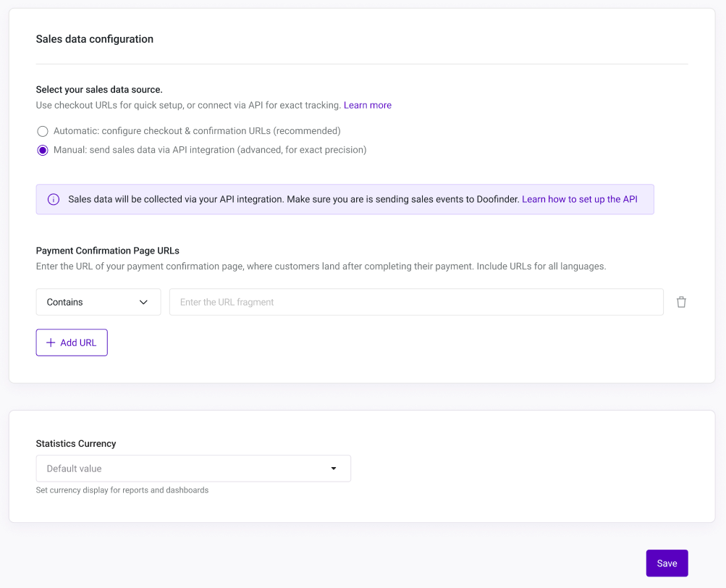Click the info icon in the purple banner
The image size is (726, 588).
pos(53,198)
